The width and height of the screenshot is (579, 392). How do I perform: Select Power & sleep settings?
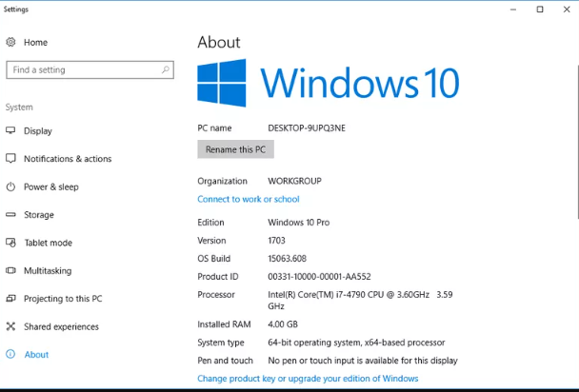[x=51, y=187]
